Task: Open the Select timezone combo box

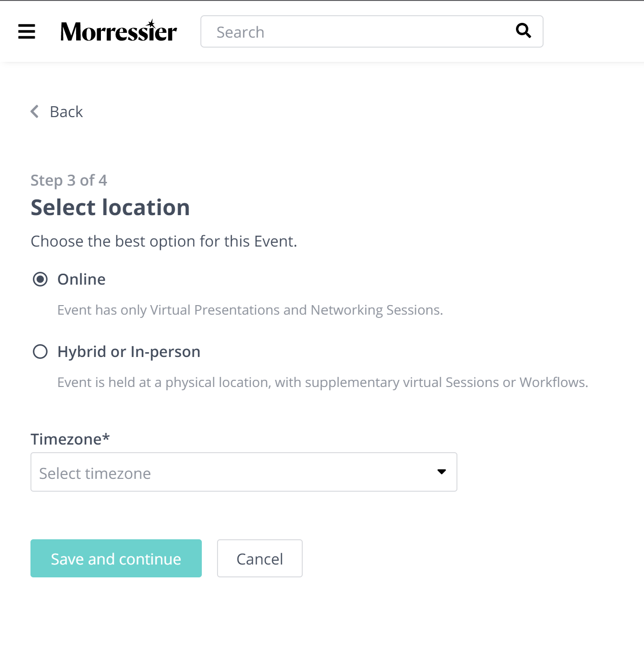Action: [x=244, y=472]
